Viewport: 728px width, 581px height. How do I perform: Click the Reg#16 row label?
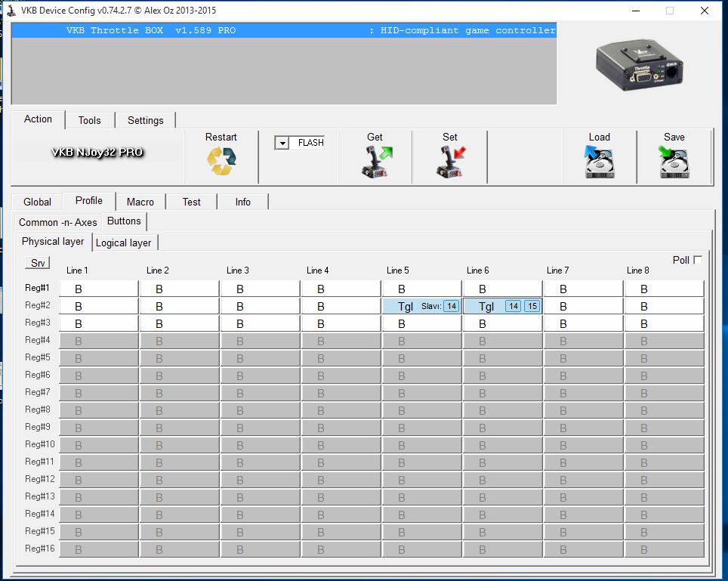[40, 549]
